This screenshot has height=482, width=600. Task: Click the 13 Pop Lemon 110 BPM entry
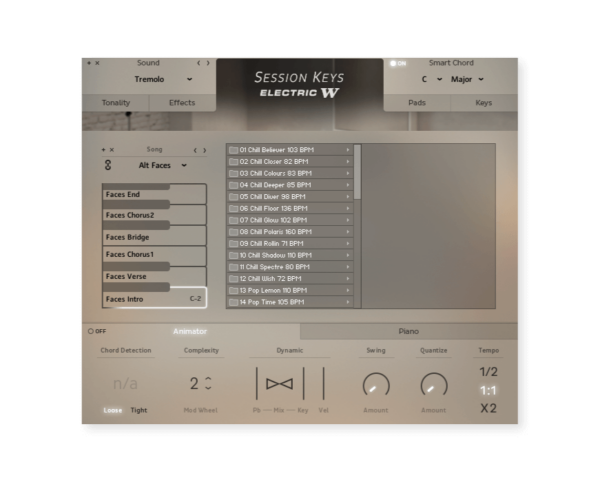tap(290, 291)
